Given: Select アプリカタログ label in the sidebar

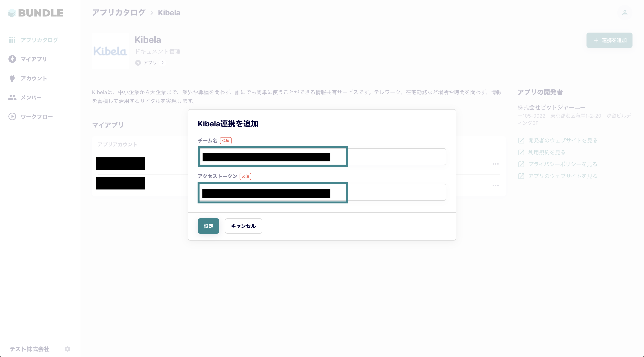Looking at the screenshot, I should (39, 40).
